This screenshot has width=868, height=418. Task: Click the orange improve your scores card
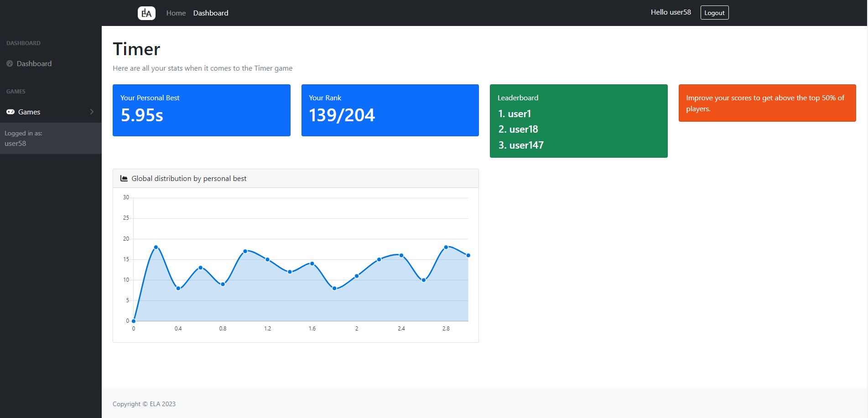(767, 103)
